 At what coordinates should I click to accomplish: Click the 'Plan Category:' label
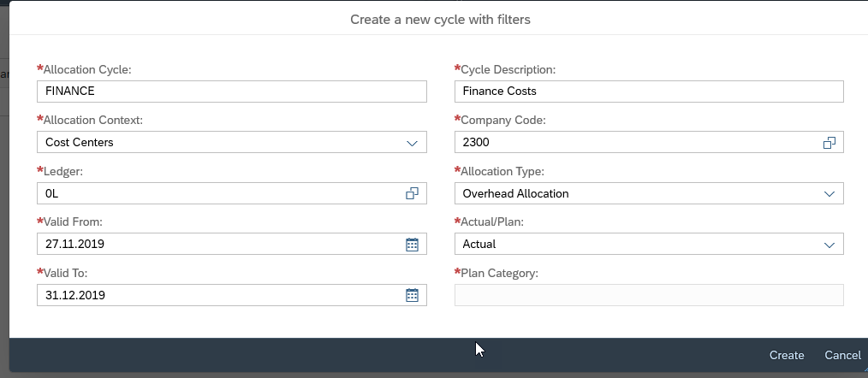point(501,273)
